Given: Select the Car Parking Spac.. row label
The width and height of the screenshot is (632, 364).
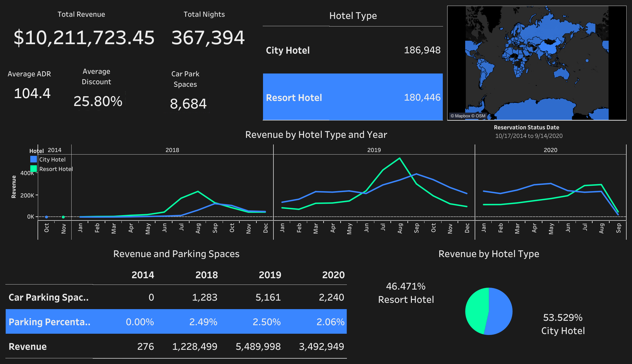Looking at the screenshot, I should pos(49,297).
